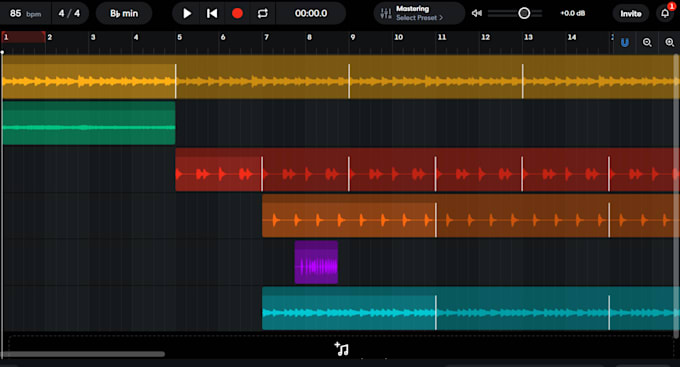Select the second yellow clip starting at bar 5
Image resolution: width=680 pixels, height=367 pixels.
(262, 77)
